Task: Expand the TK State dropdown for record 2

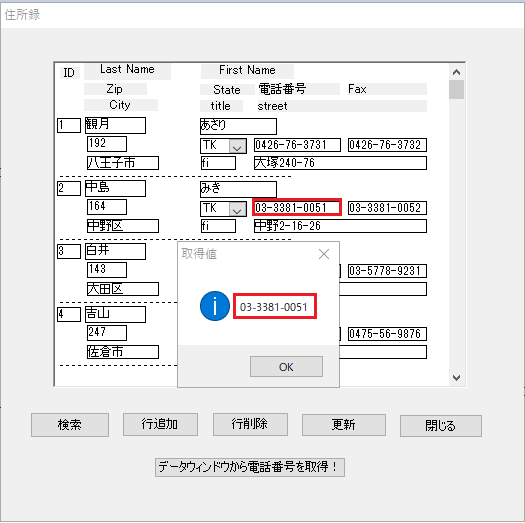Action: (237, 209)
